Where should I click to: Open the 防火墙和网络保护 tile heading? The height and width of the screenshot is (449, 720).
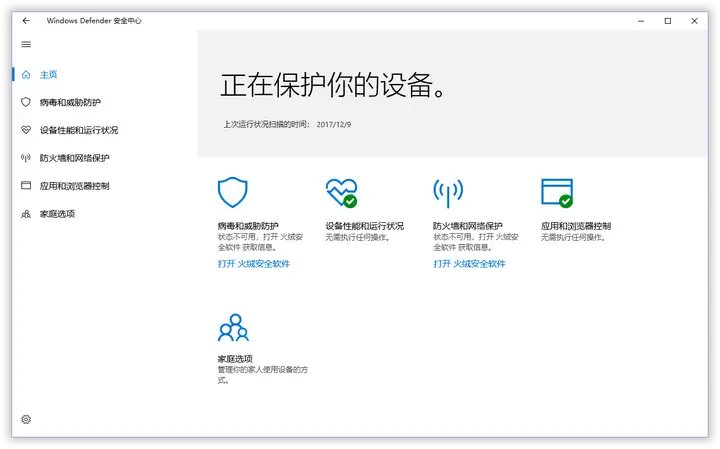click(x=468, y=225)
